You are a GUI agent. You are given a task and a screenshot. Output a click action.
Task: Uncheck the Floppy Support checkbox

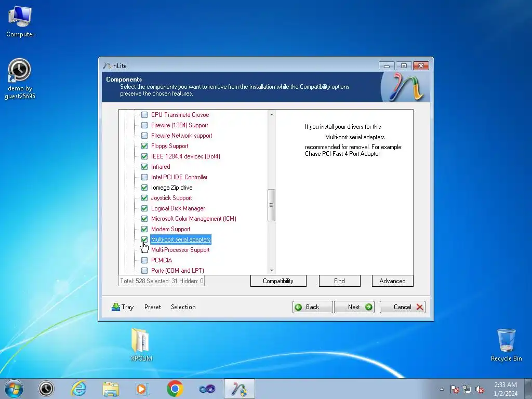144,146
